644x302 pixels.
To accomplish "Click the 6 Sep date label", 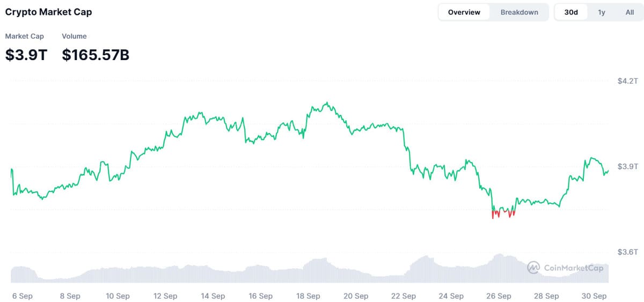I will point(23,296).
